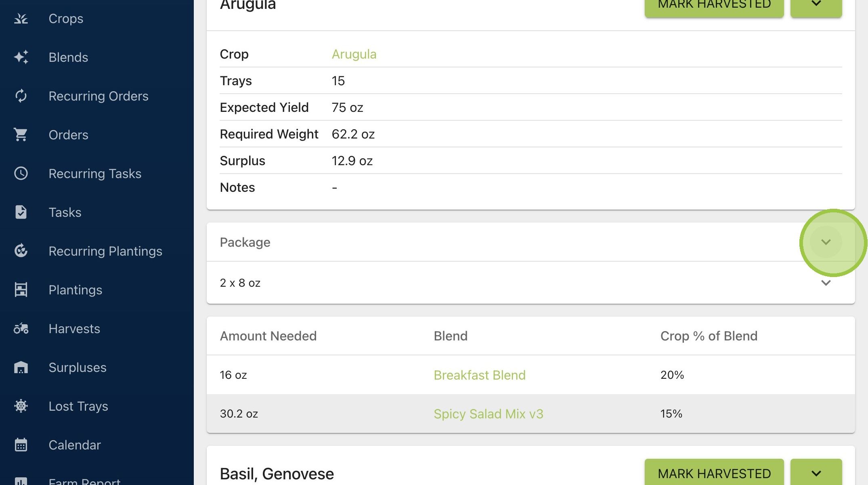Collapse the Package section chevron
The image size is (868, 485).
click(x=826, y=242)
